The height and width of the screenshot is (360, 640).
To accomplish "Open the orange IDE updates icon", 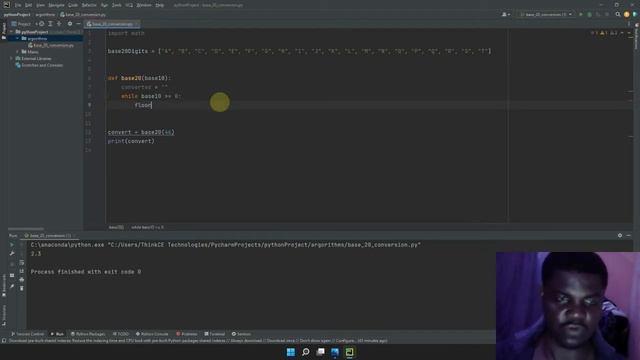I will [x=627, y=15].
